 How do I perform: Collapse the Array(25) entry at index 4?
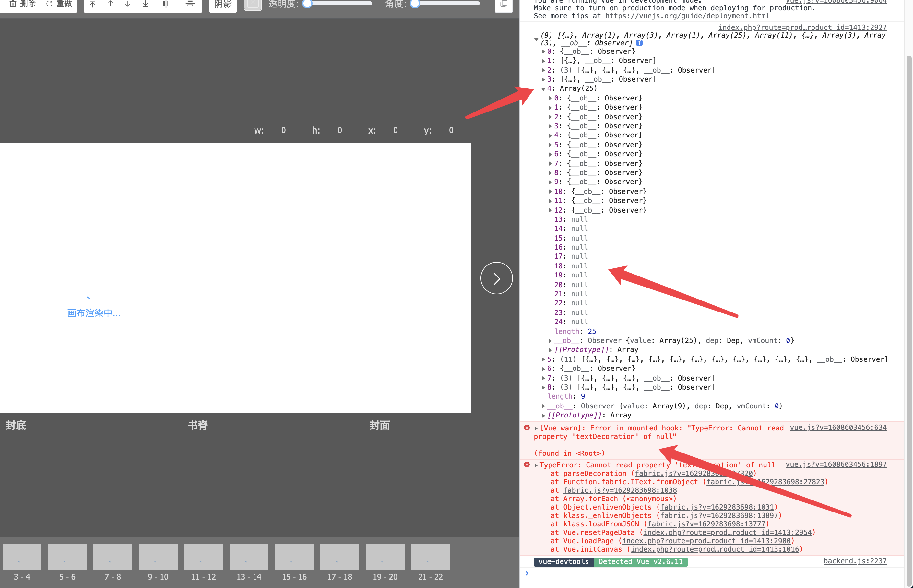coord(543,88)
